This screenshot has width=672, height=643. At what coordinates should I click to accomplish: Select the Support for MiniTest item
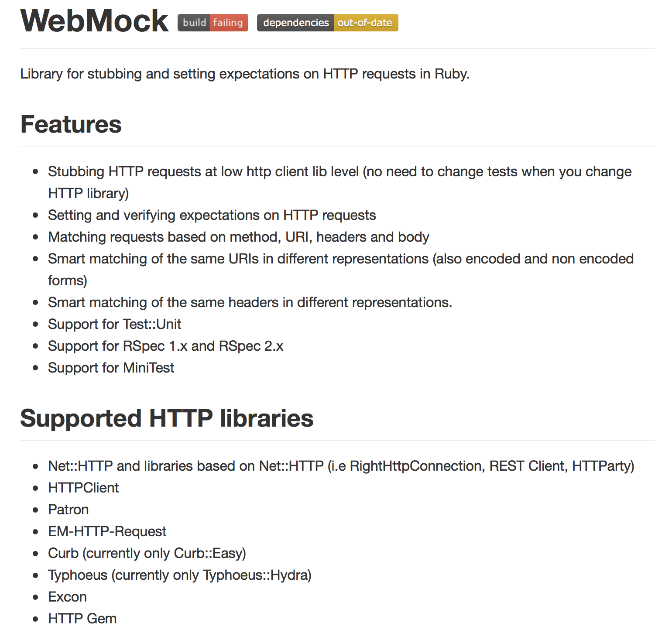(111, 368)
